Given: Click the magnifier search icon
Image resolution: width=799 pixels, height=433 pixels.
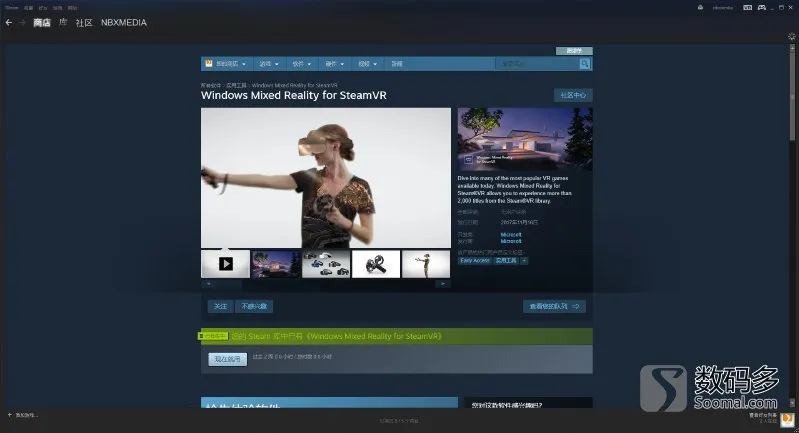Looking at the screenshot, I should pos(584,64).
